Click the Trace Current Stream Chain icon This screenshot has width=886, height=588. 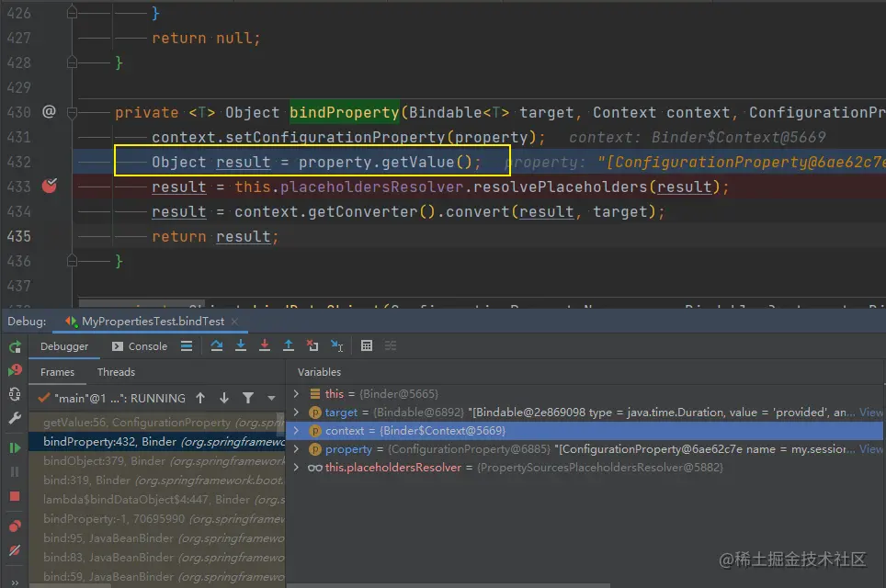tap(391, 345)
